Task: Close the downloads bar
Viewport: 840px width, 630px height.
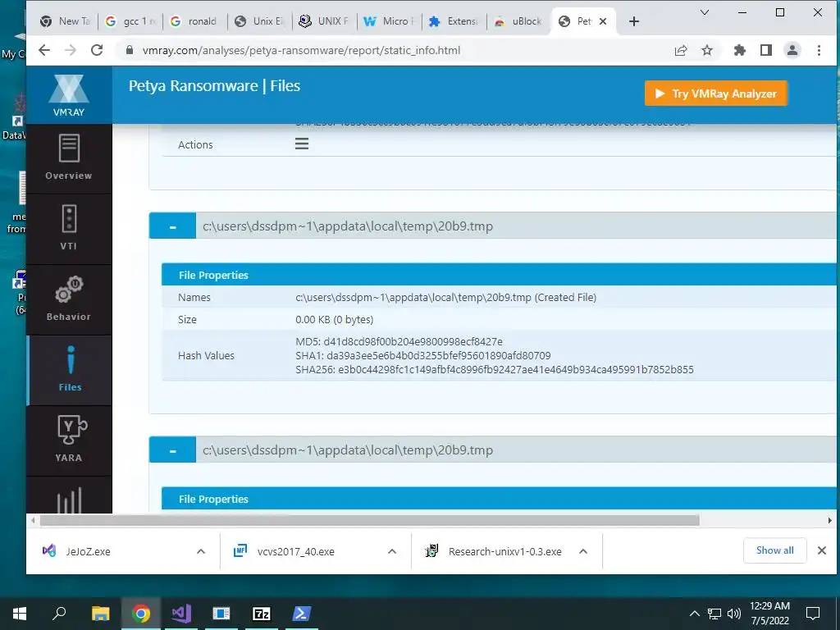Action: pos(822,550)
